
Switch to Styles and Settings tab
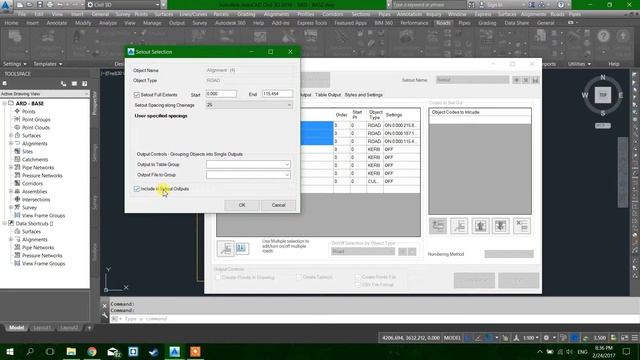tap(363, 95)
